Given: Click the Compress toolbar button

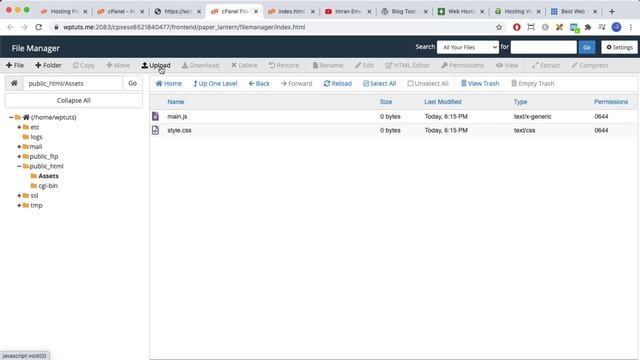Looking at the screenshot, I should [x=590, y=65].
